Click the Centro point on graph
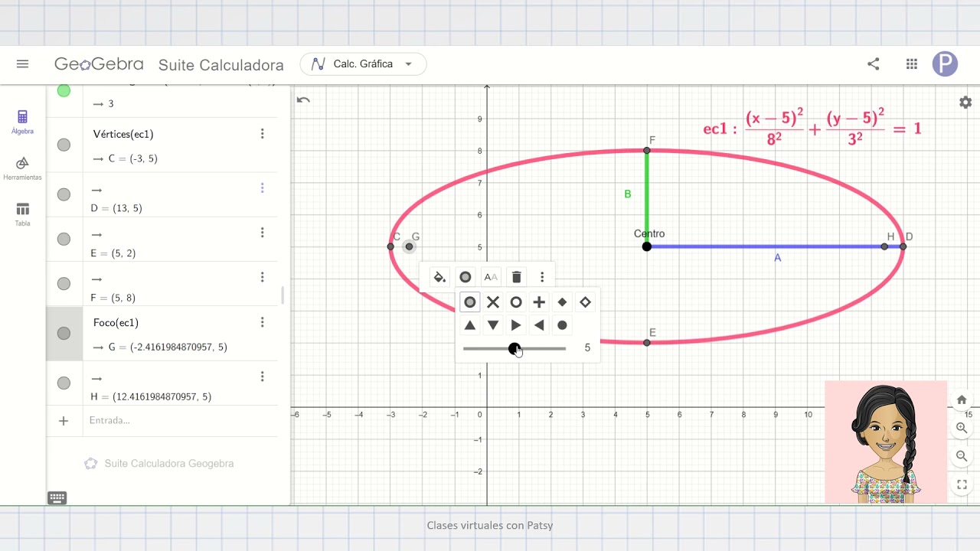980x551 pixels. (x=647, y=246)
